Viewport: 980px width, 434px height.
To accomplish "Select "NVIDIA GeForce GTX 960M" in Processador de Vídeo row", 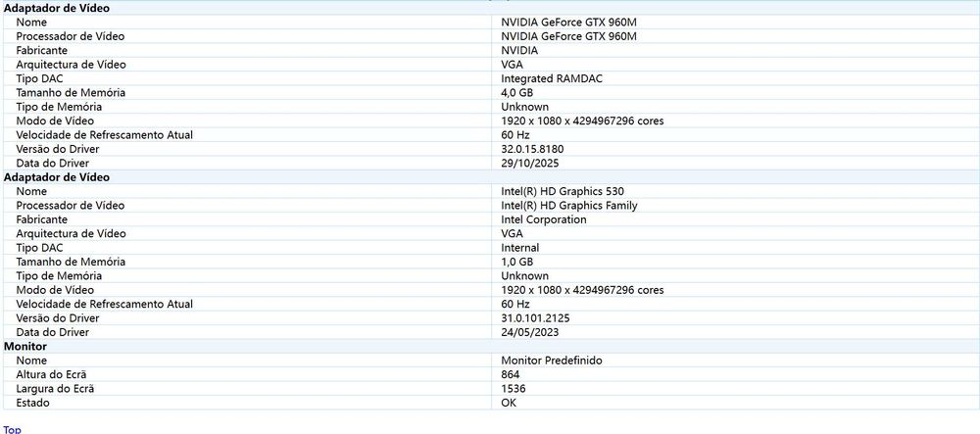I will click(x=568, y=36).
